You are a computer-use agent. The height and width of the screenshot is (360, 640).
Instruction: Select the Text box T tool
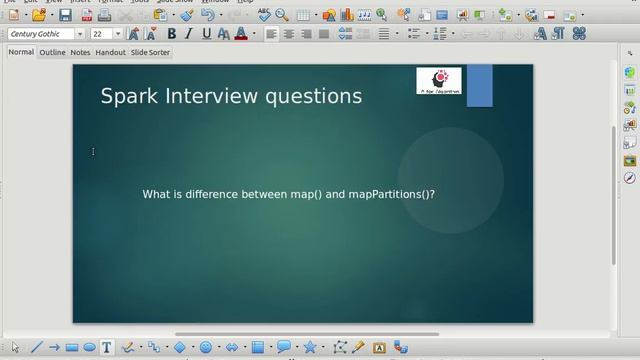pyautogui.click(x=107, y=347)
